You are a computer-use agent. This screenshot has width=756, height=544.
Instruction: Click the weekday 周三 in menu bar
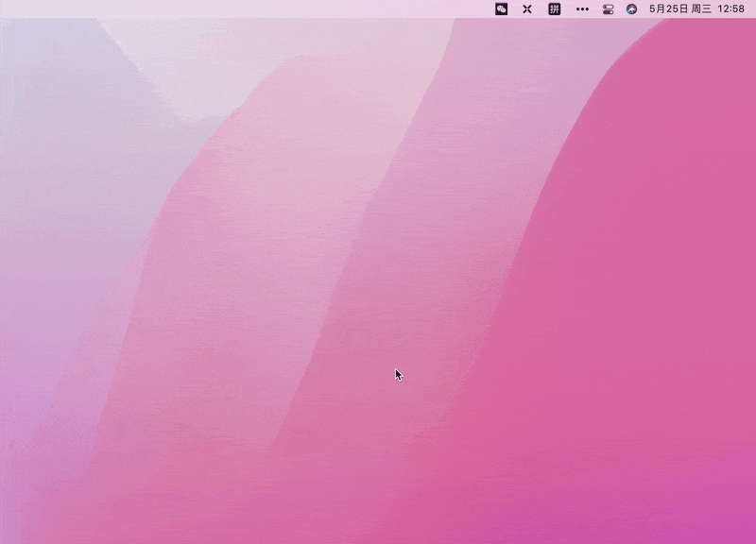coord(701,8)
